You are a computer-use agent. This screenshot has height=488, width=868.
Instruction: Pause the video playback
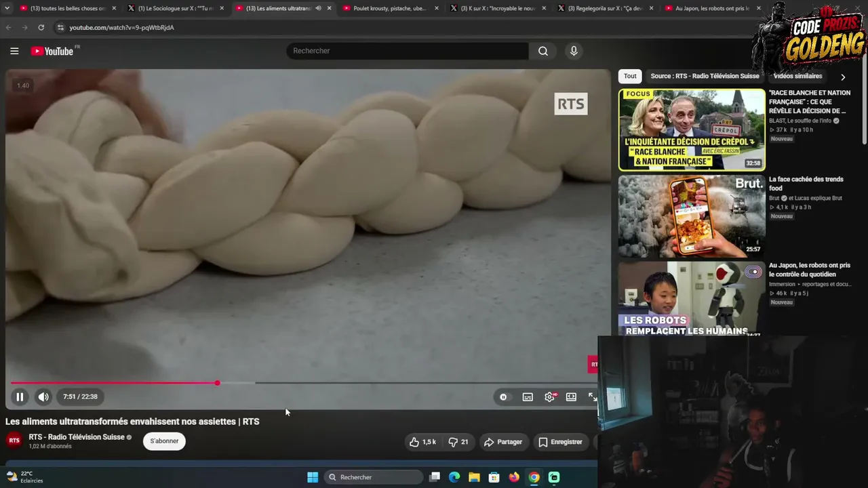pos(20,396)
